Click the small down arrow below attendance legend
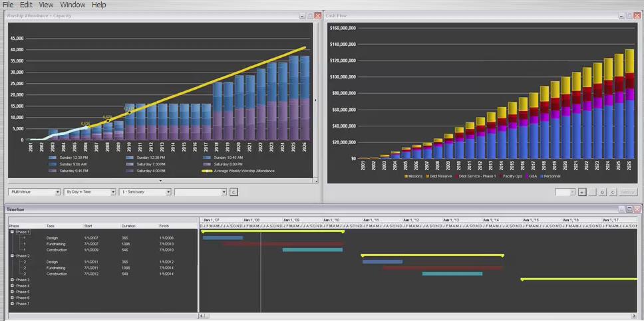Screen dimensions: 644x321 pos(160,181)
